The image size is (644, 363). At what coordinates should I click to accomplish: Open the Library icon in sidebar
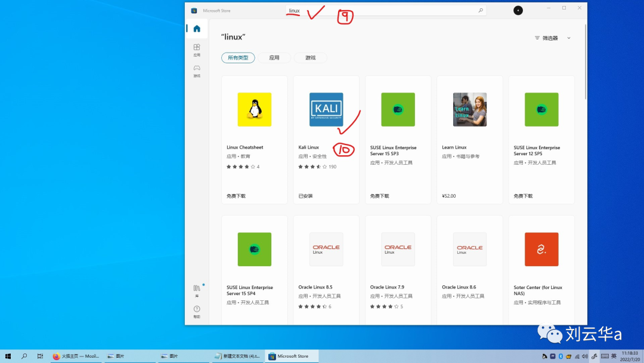[x=197, y=290]
